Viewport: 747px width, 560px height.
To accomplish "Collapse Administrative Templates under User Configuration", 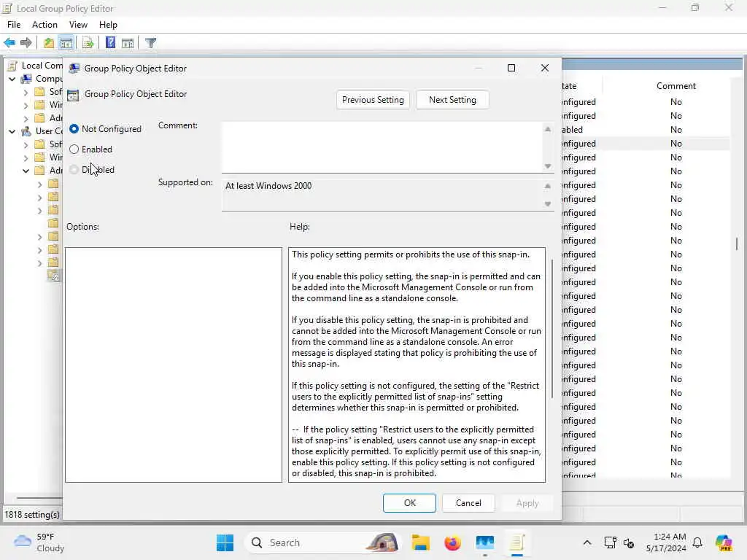I will (x=26, y=171).
